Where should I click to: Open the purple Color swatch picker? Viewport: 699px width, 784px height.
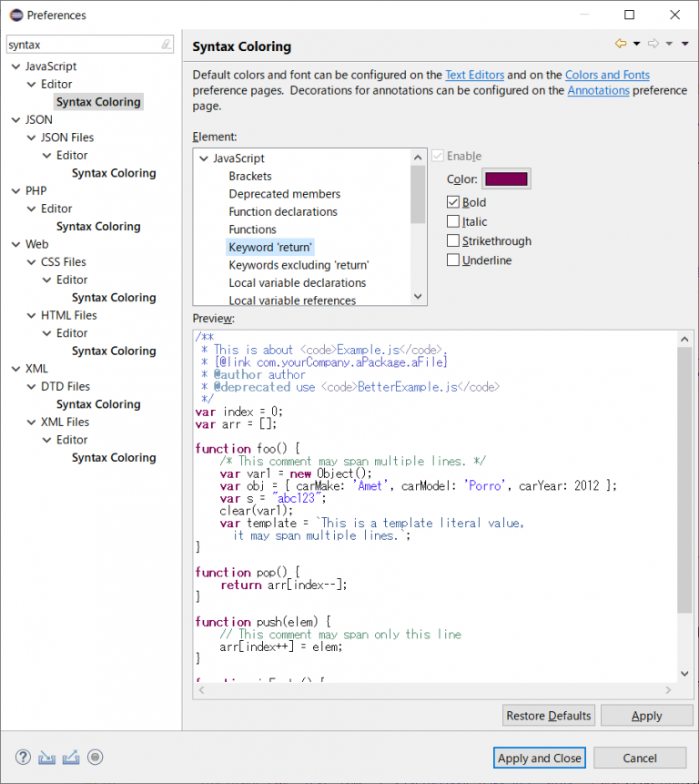506,179
